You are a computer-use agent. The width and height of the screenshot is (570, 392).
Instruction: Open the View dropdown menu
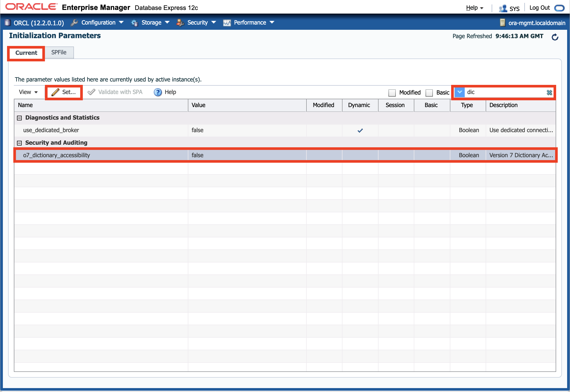tap(28, 92)
